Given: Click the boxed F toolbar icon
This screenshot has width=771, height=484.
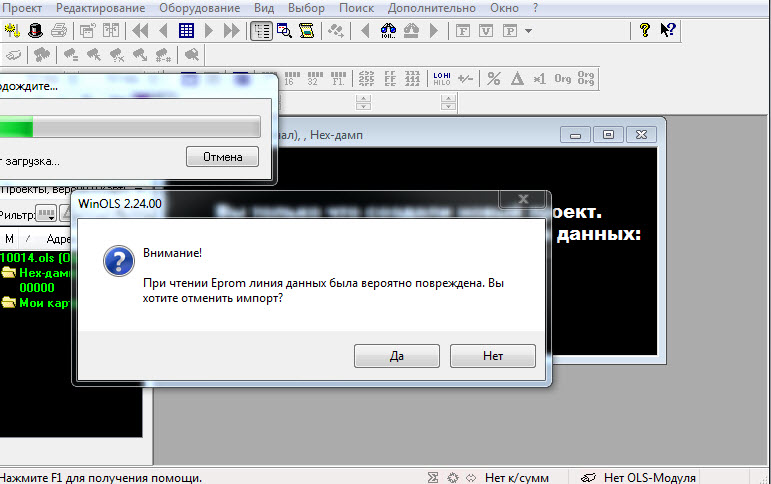Looking at the screenshot, I should (x=462, y=30).
